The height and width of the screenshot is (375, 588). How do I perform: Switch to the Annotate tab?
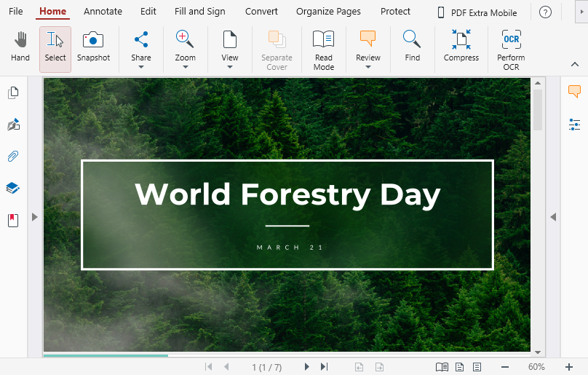pos(103,12)
